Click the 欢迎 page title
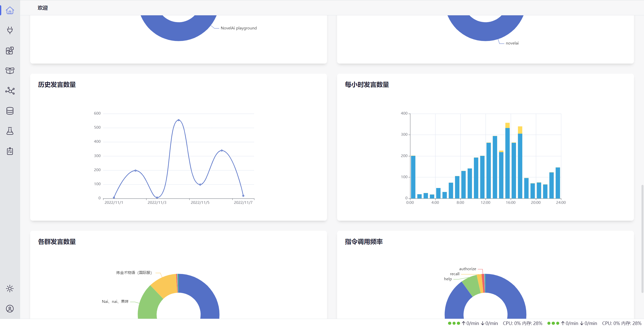This screenshot has width=644, height=327. pyautogui.click(x=43, y=8)
